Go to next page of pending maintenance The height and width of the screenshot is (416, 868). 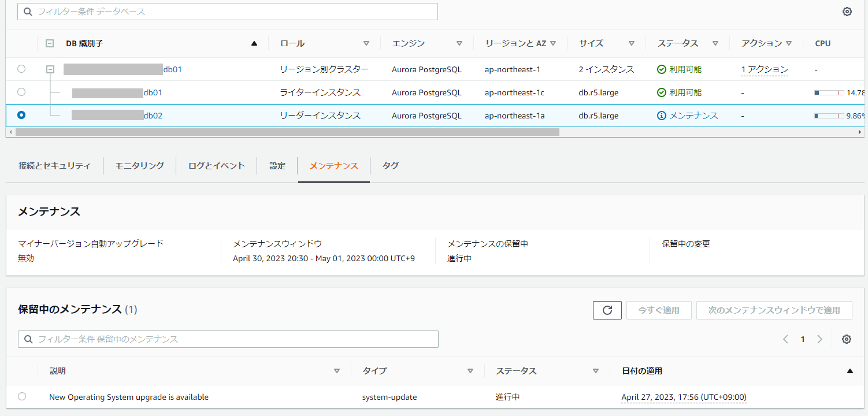point(819,339)
